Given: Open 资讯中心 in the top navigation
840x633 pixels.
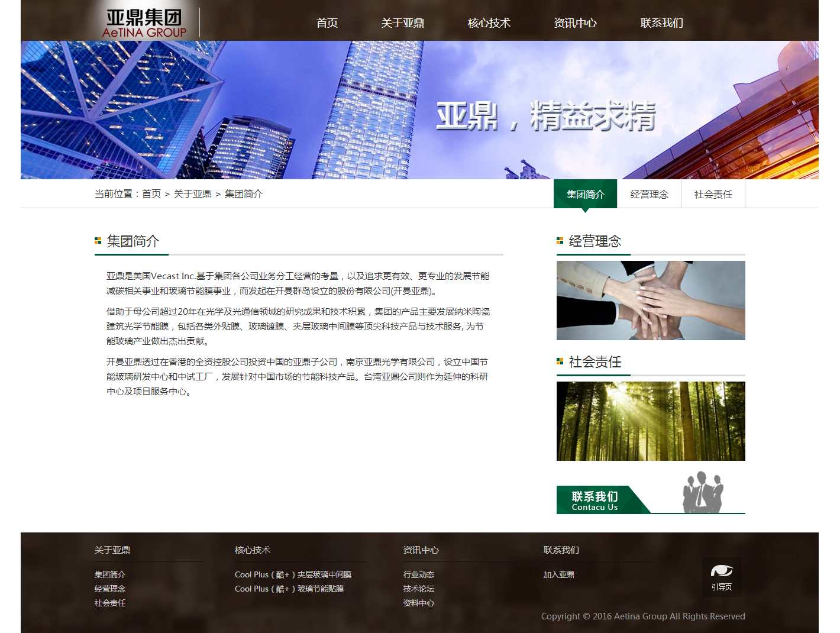Looking at the screenshot, I should pos(576,23).
